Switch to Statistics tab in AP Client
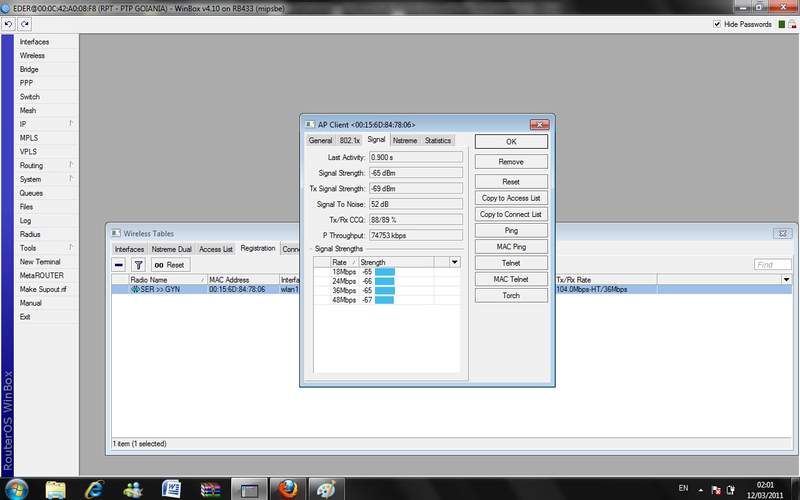This screenshot has height=500, width=800. (438, 140)
